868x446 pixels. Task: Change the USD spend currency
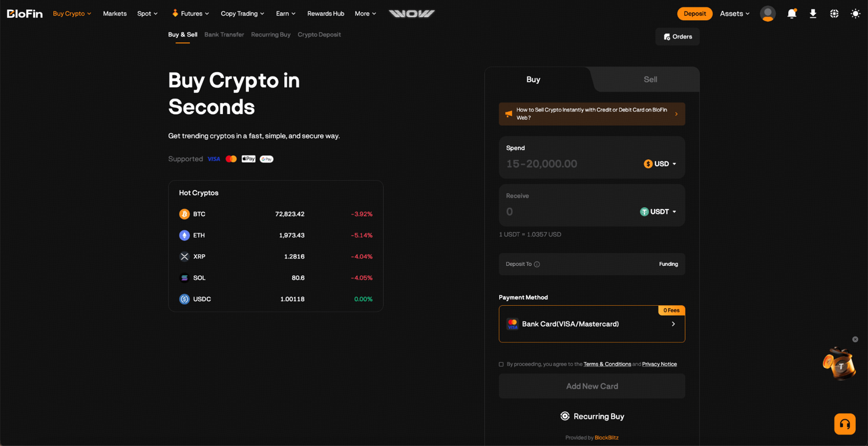pos(660,164)
